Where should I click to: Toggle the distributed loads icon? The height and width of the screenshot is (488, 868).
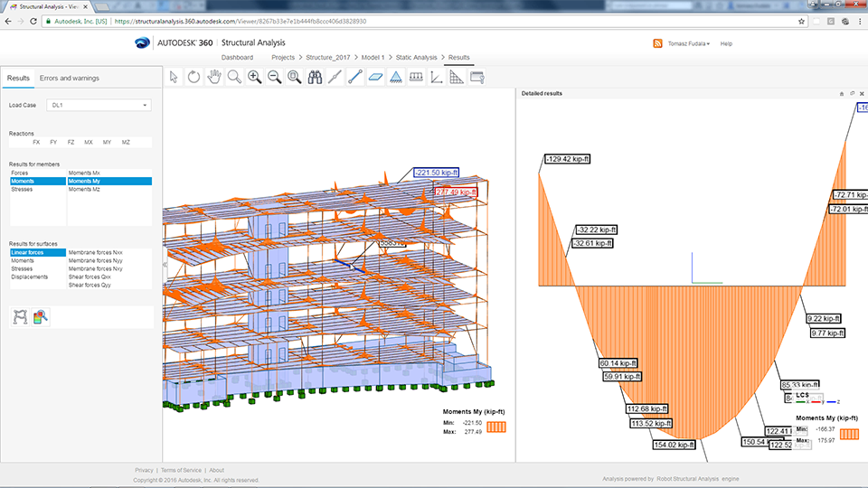click(416, 78)
